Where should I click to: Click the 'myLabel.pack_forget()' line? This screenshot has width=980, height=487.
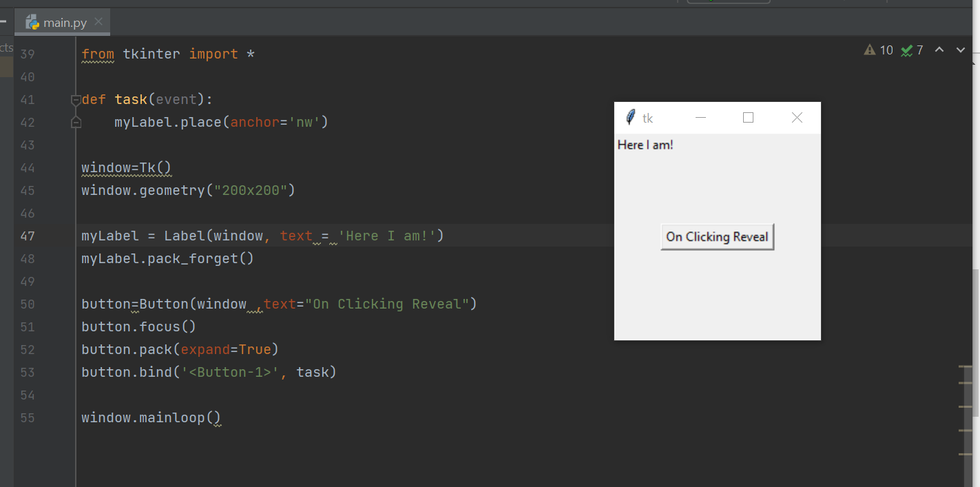pos(167,259)
